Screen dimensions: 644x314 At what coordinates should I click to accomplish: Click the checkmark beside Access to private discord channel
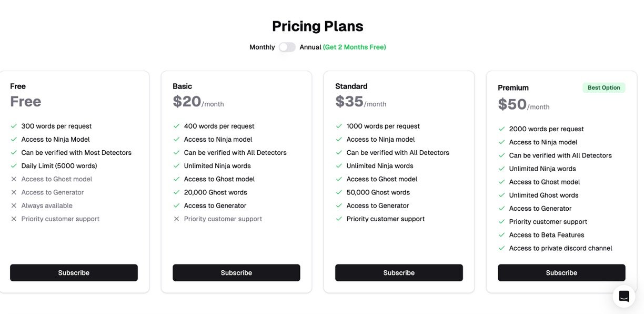[501, 248]
